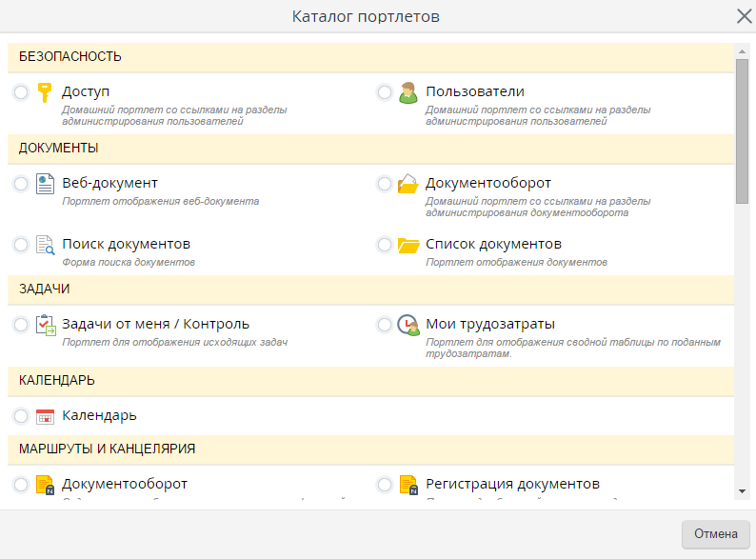The image size is (756, 559).
Task: Click the Веб-документ page icon
Action: tap(45, 184)
